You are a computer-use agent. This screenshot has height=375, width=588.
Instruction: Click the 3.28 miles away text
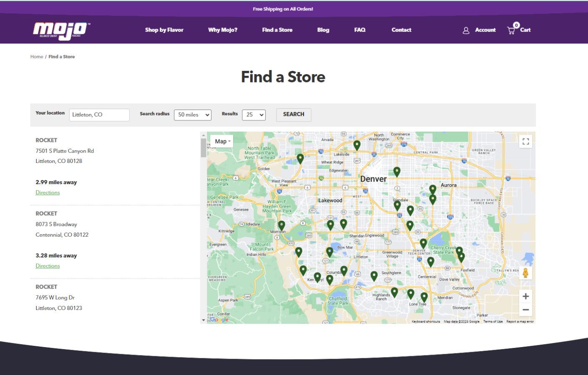point(56,255)
